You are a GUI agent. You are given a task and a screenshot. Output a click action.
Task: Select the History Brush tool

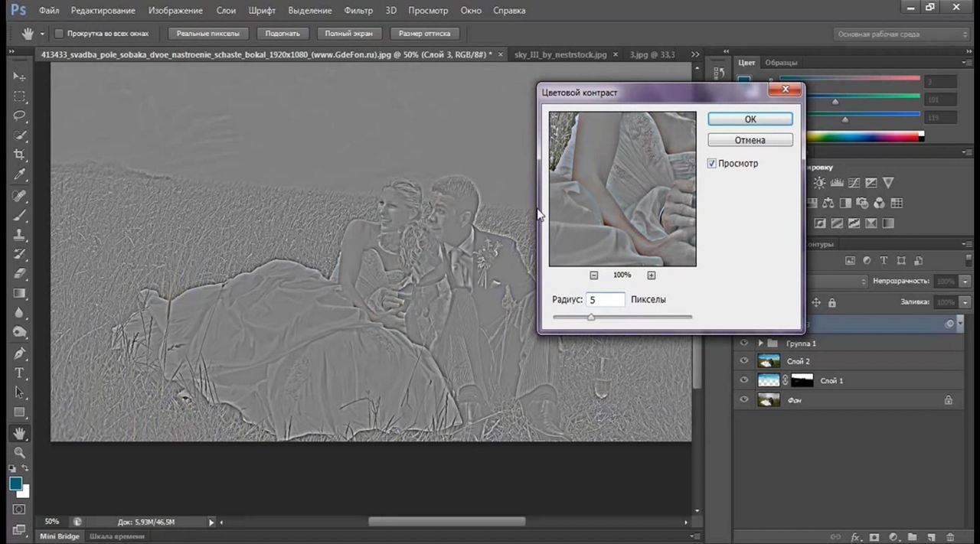pyautogui.click(x=19, y=255)
